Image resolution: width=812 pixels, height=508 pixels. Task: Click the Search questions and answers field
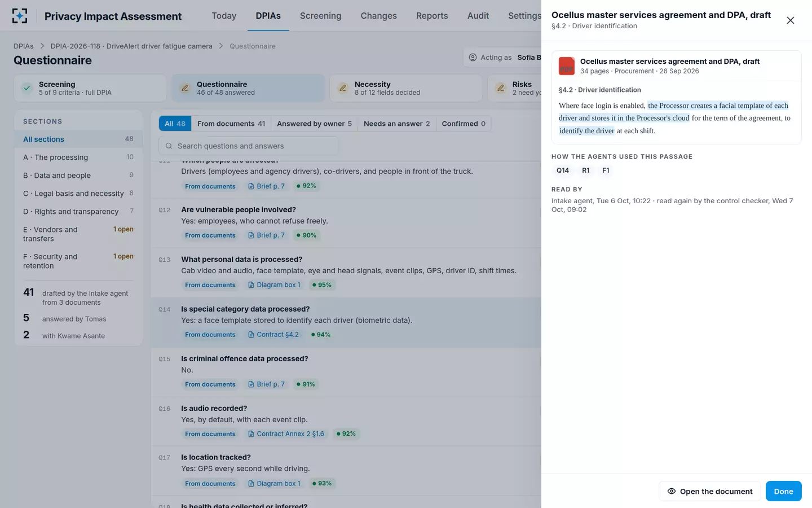[x=249, y=146]
